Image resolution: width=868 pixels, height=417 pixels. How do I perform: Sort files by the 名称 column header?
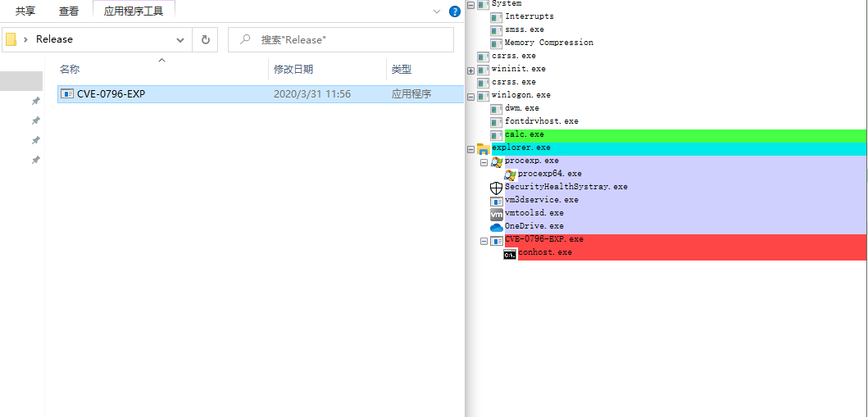(x=70, y=70)
